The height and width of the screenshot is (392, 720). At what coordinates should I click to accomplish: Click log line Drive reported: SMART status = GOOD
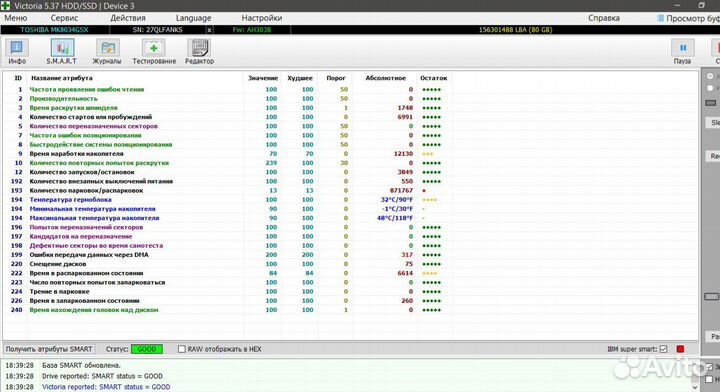tap(102, 376)
